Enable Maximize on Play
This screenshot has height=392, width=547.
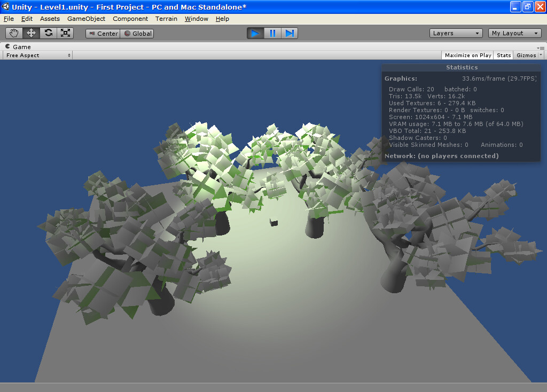point(467,55)
